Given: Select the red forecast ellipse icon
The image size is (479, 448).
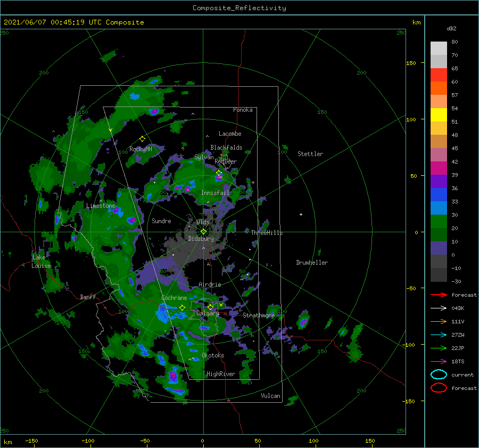Looking at the screenshot, I should [439, 388].
